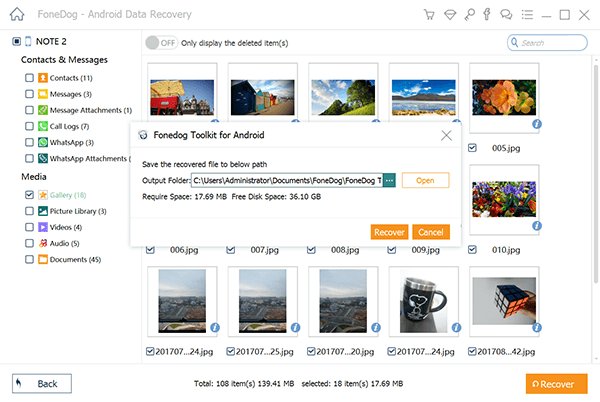This screenshot has width=600, height=402.
Task: Select the Snoopy mug photo thumbnail
Action: [424, 301]
